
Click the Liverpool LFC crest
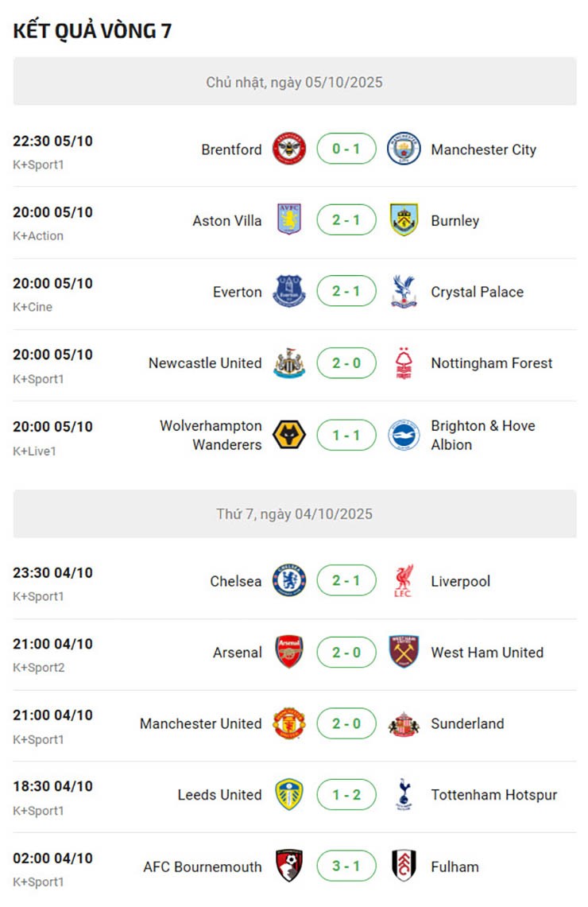(x=404, y=581)
